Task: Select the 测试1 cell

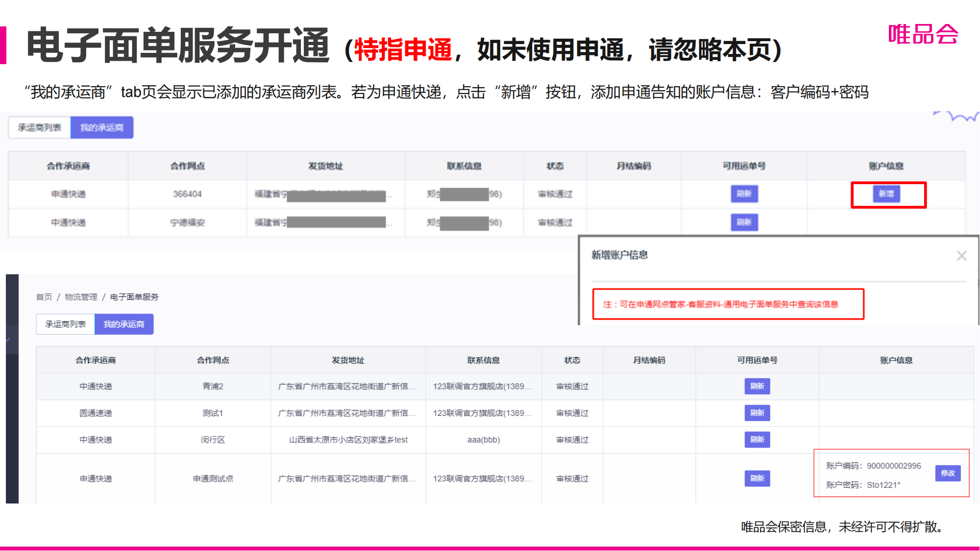Action: pos(213,413)
